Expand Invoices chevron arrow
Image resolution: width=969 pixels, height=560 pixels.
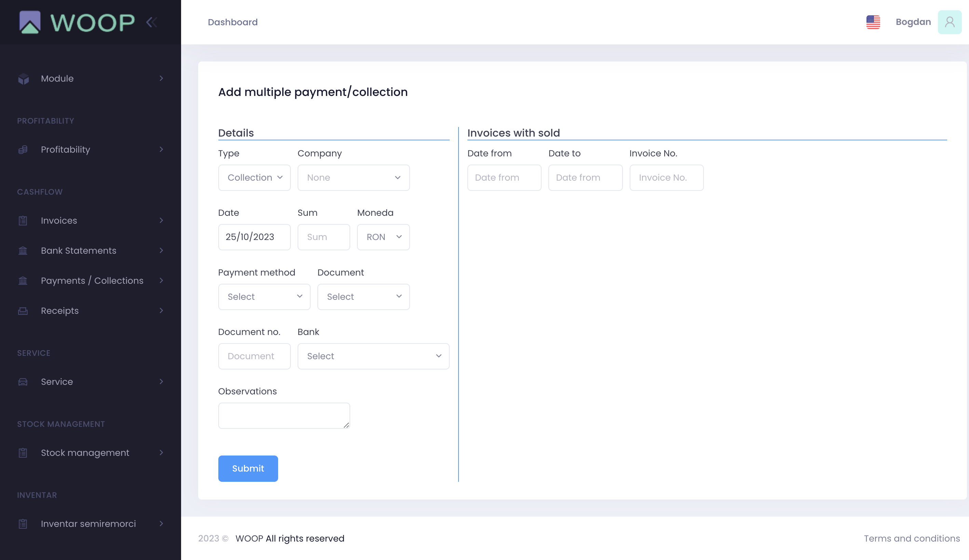coord(161,220)
